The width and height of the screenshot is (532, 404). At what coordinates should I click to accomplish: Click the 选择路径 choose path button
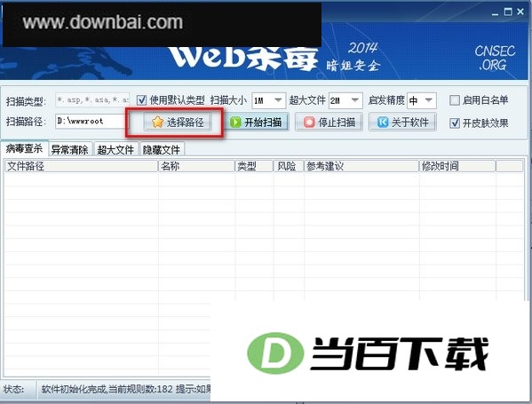(178, 123)
